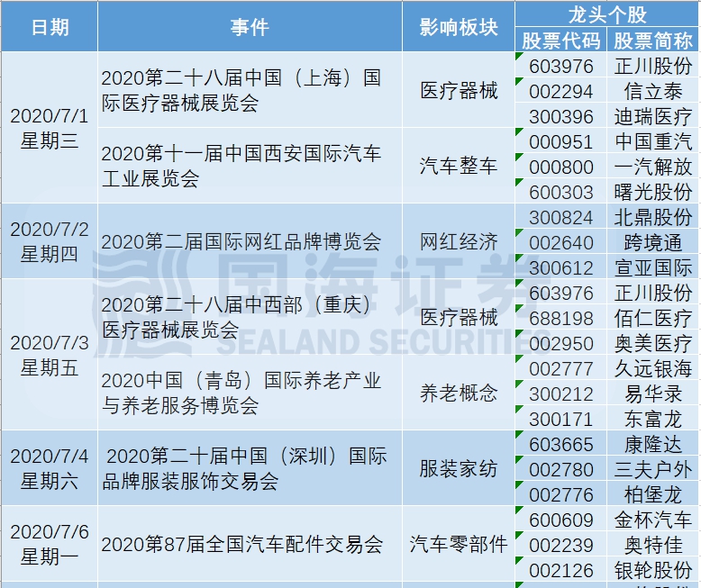Click stock code 000951
Image resolution: width=701 pixels, height=588 pixels.
click(x=561, y=141)
